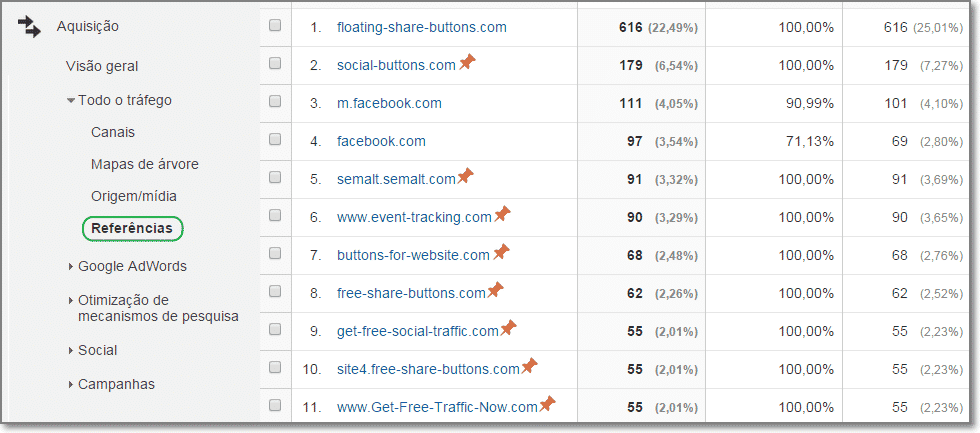
Task: Select the highlighted Referências item
Action: point(132,228)
